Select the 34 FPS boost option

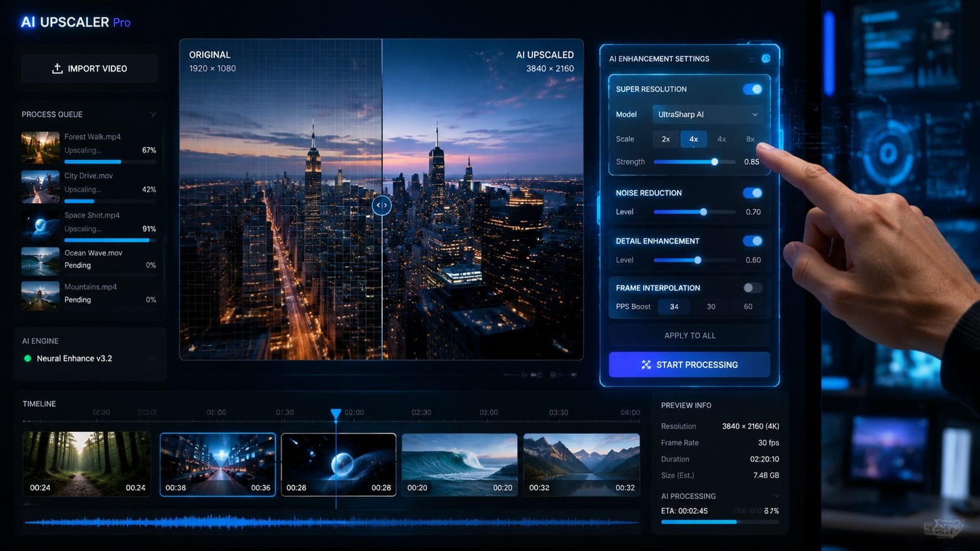click(674, 307)
